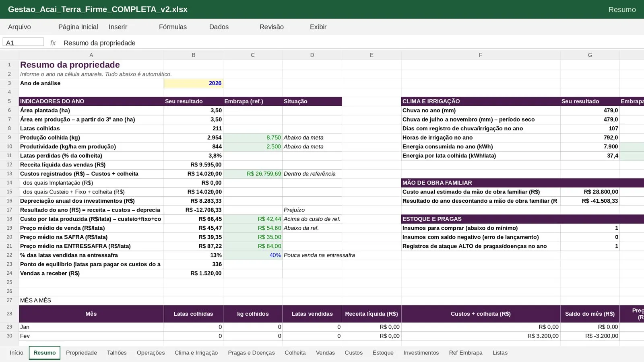Switch to the Colheita sheet tab
Viewport: 644px width, 362px height.
[x=295, y=353]
